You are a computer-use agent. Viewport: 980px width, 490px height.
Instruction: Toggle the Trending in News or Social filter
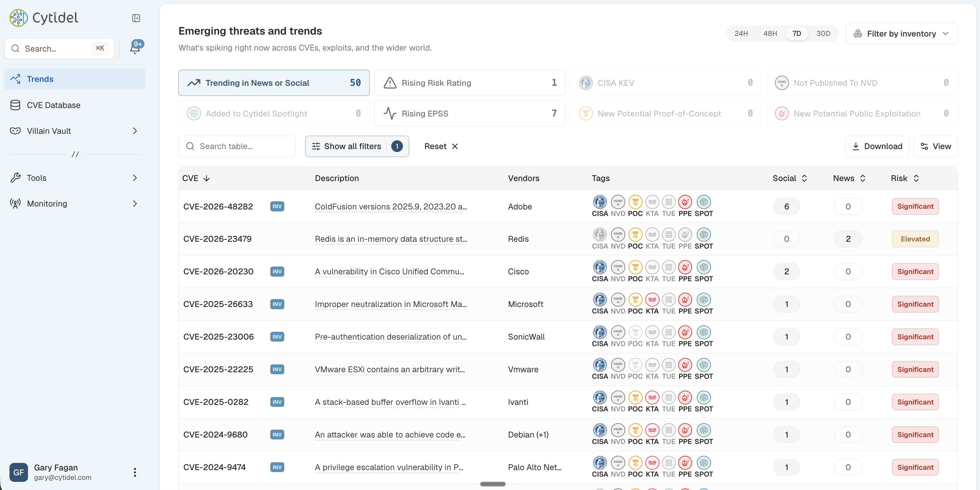(x=274, y=83)
